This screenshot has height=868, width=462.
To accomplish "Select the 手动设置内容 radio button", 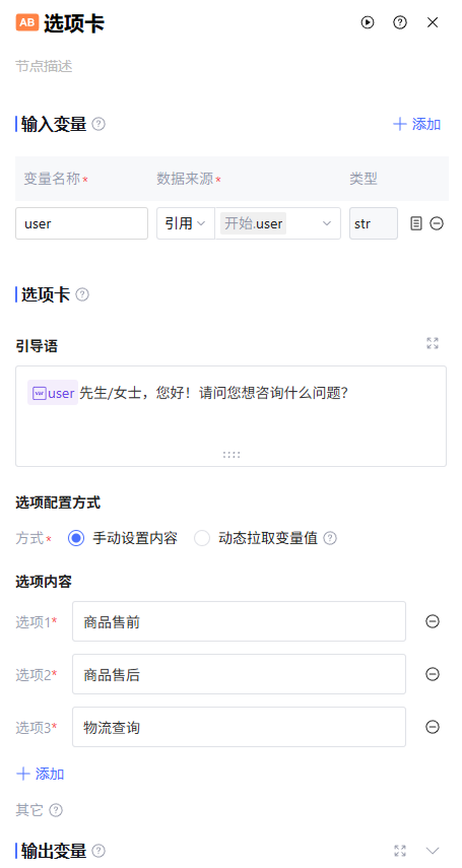I will click(x=76, y=538).
